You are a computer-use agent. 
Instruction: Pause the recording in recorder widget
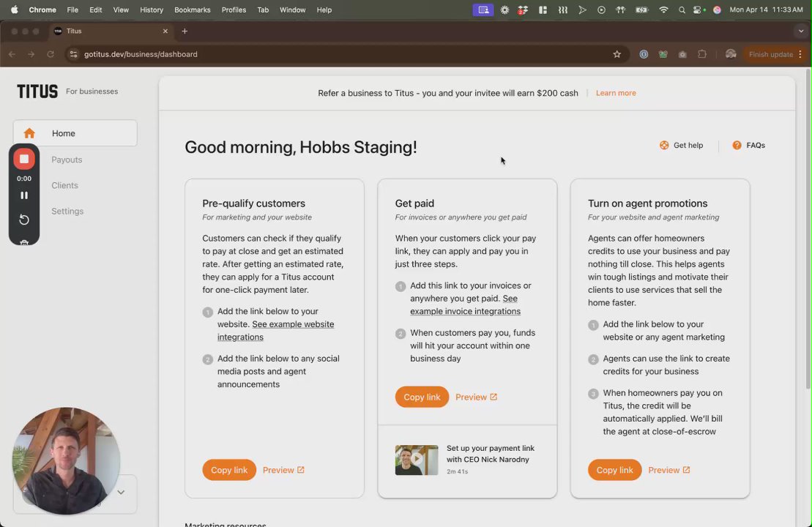(x=24, y=195)
